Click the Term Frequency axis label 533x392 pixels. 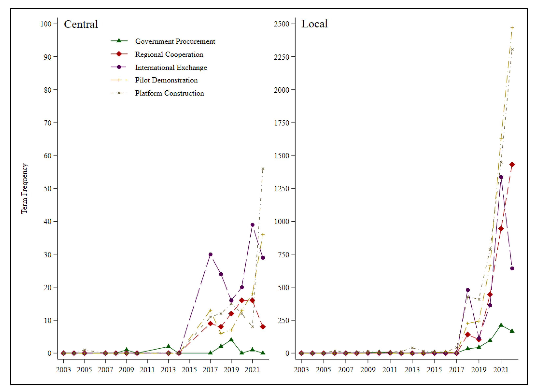[24, 188]
